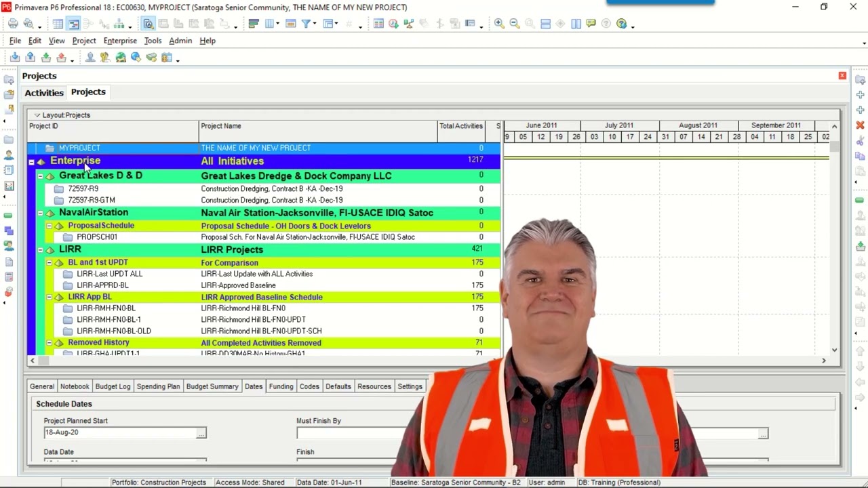Switch to the Activities tab
Viewport: 868px width, 488px height.
(x=44, y=93)
